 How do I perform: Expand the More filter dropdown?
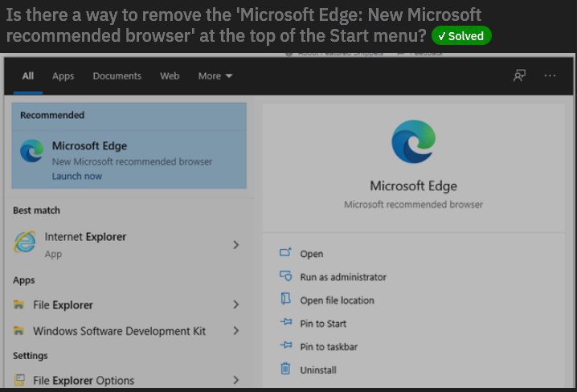(x=215, y=76)
